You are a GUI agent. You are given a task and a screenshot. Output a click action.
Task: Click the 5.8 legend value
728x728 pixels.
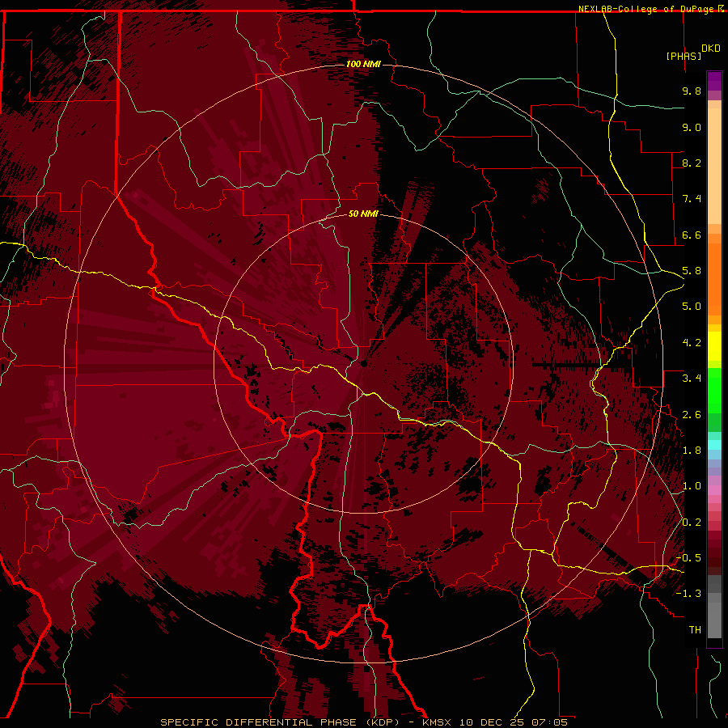coord(692,271)
